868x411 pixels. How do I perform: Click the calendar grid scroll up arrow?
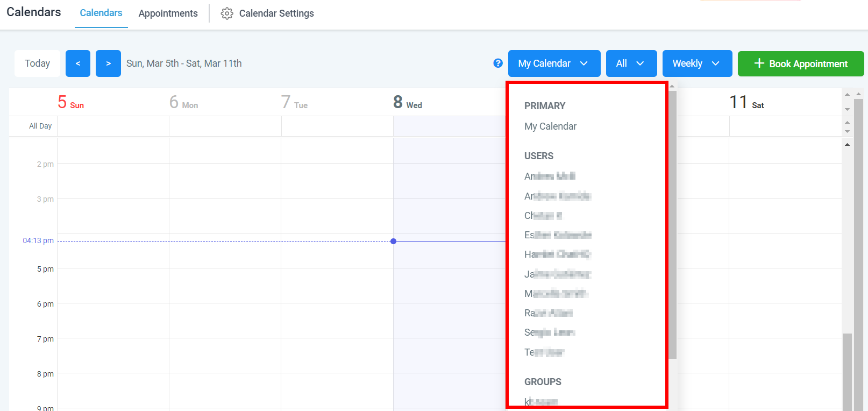pyautogui.click(x=847, y=145)
